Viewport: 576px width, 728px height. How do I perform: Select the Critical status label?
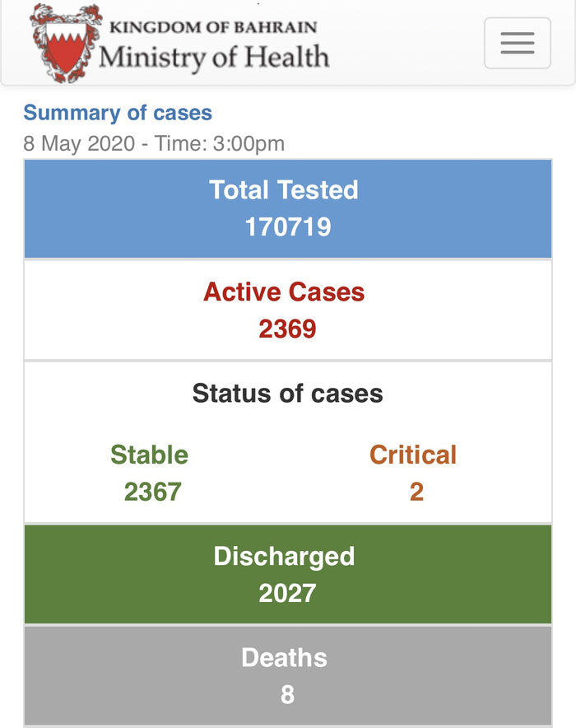[412, 455]
